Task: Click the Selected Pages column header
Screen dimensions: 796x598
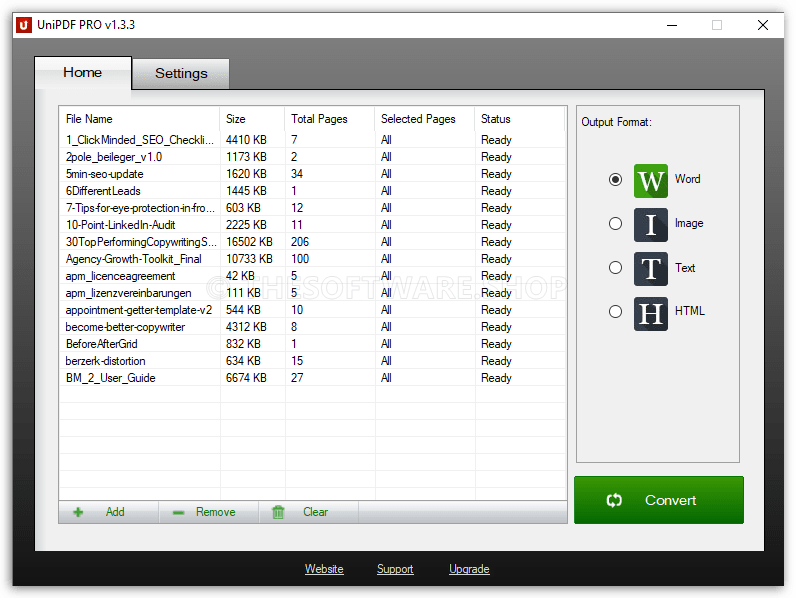Action: (x=425, y=119)
